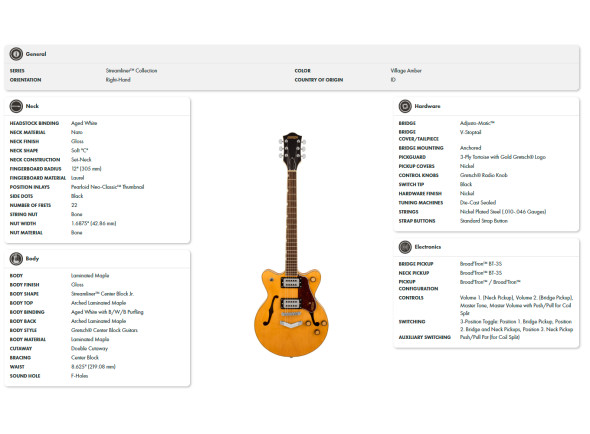Click the NUT MATERIAL label
The width and height of the screenshot is (590, 434).
tap(26, 233)
